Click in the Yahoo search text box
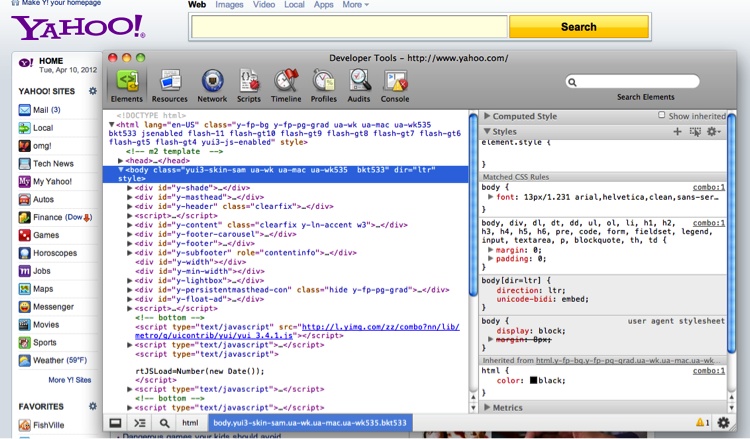 349,27
